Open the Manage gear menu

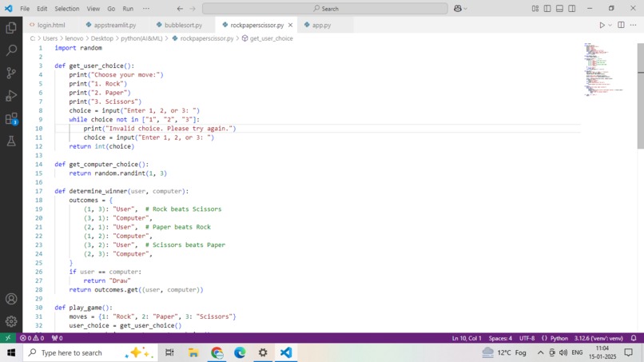tap(11, 321)
